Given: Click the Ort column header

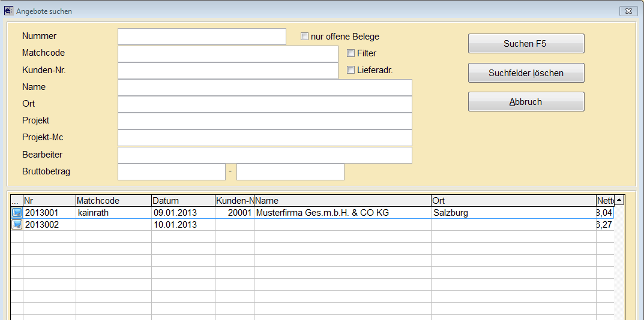Looking at the screenshot, I should [513, 201].
